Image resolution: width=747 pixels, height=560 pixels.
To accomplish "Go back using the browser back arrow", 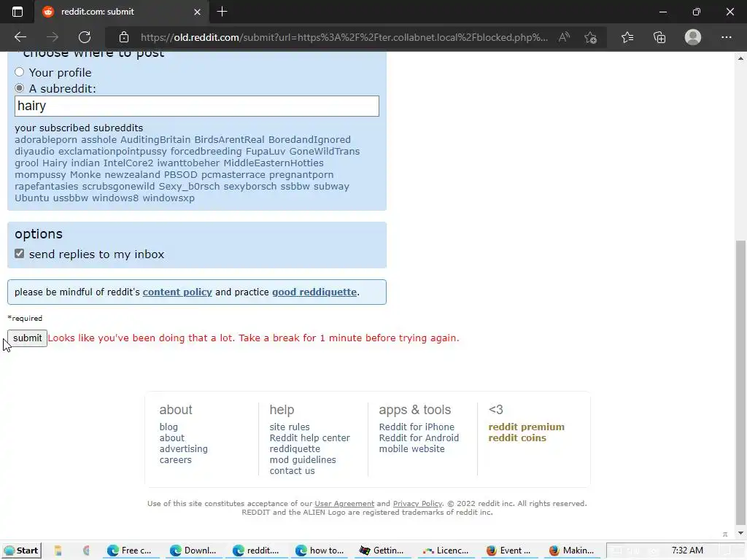I will coord(20,37).
